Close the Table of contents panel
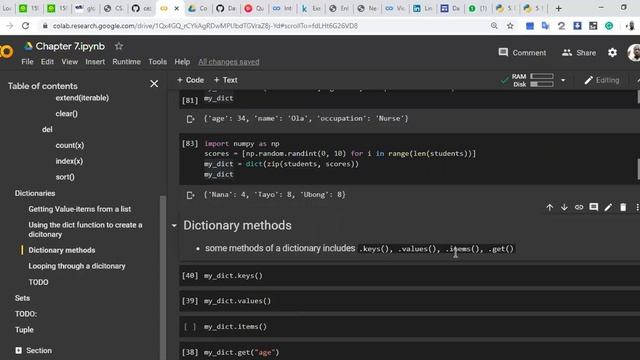 tap(154, 84)
